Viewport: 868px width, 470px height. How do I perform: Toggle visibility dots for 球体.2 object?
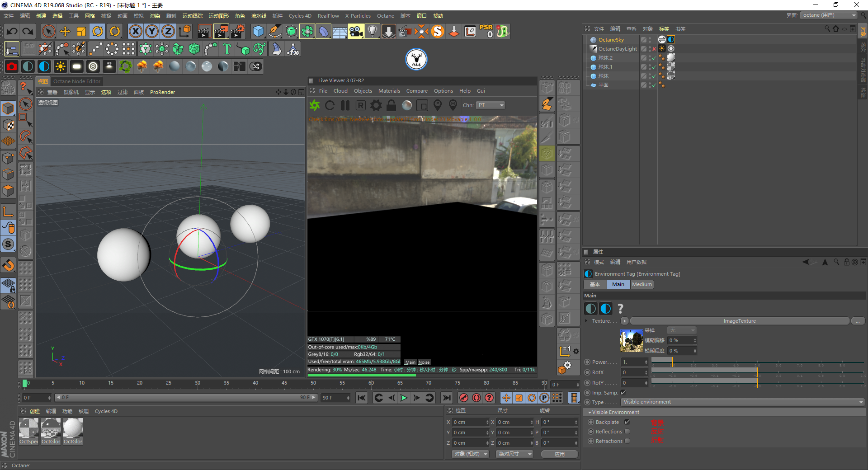(650, 58)
